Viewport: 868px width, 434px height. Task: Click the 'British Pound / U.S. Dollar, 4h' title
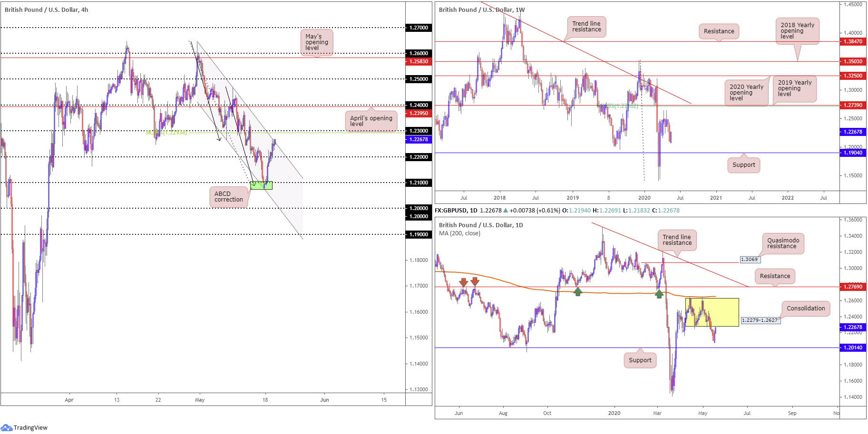tap(47, 10)
